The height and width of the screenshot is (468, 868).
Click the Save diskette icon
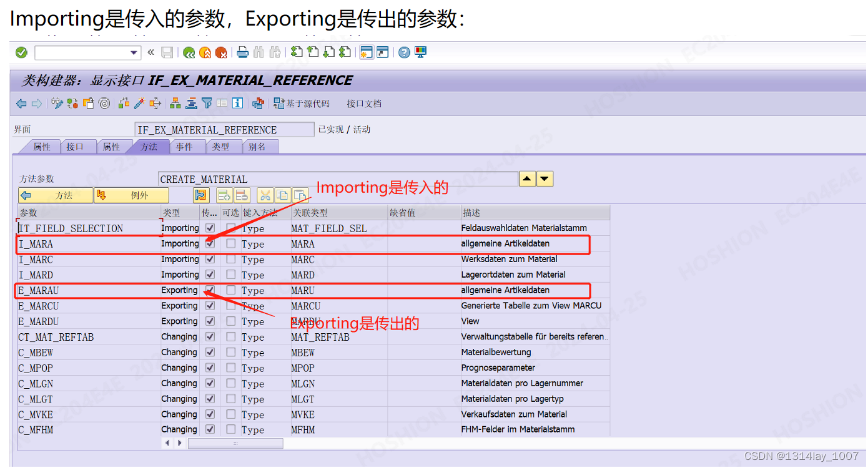click(167, 52)
